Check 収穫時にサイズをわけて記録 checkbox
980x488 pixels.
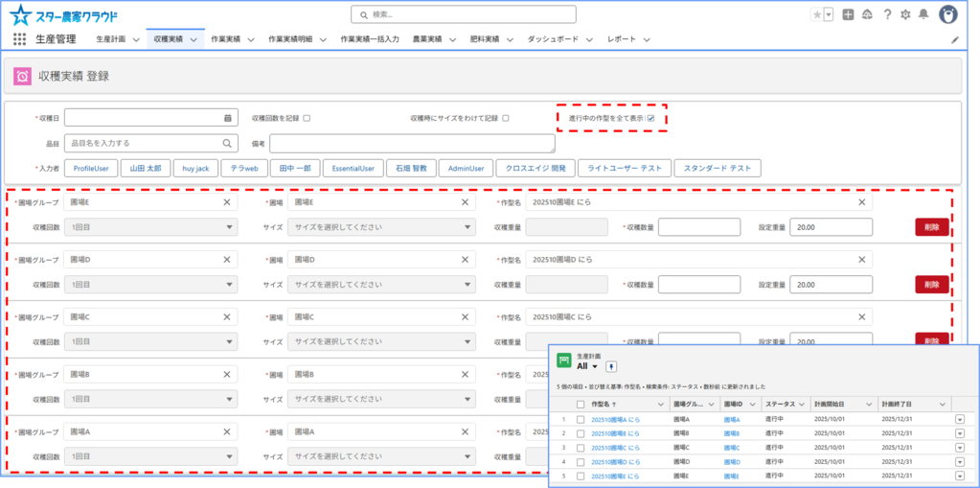click(506, 119)
